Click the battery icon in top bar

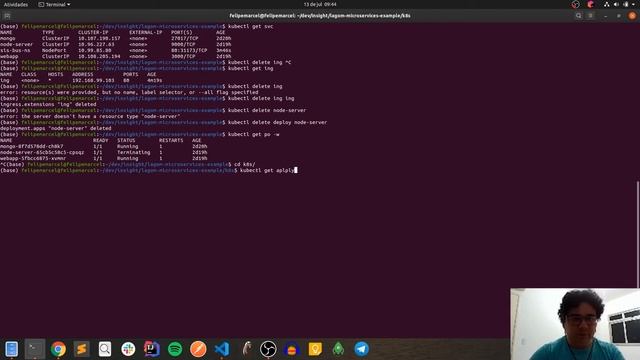(x=626, y=4)
